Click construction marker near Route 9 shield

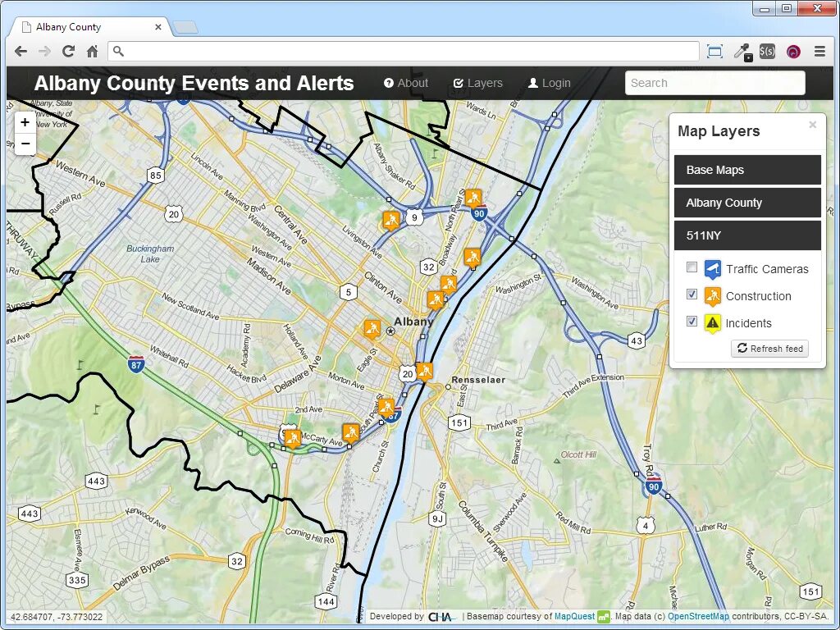391,220
